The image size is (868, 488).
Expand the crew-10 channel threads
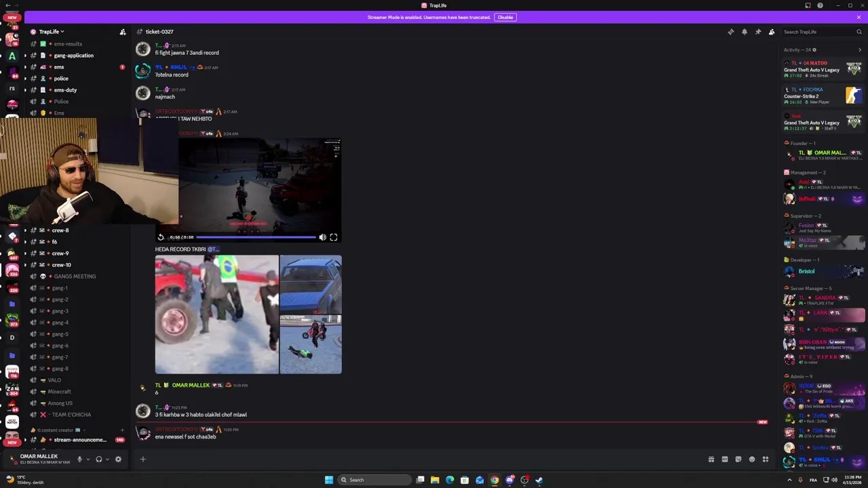[25, 265]
